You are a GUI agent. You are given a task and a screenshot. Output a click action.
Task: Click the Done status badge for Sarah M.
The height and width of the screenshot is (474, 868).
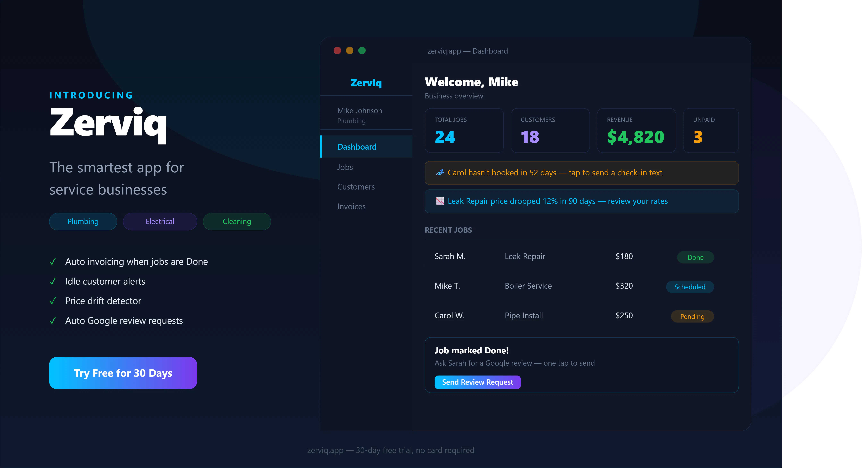695,257
